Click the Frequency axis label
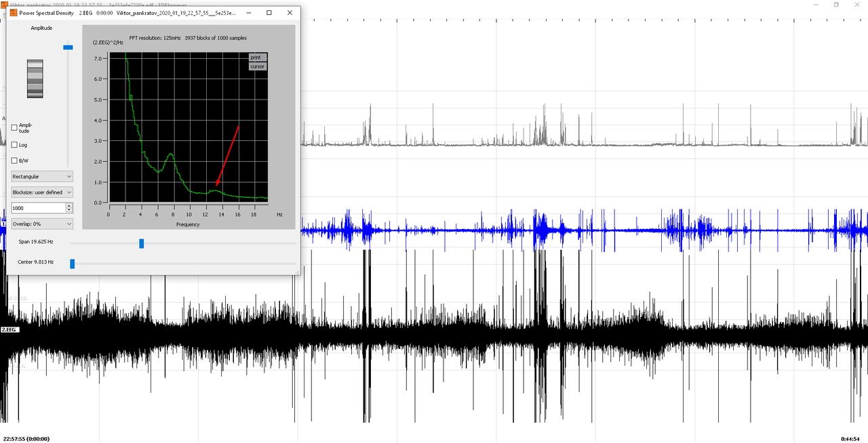Screen dimensions: 868x443 tap(188, 224)
